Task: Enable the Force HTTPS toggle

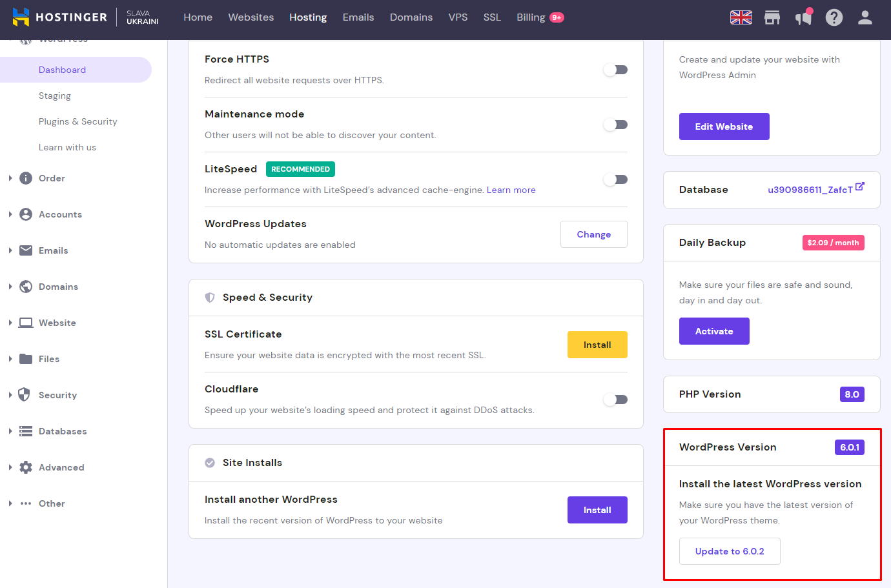Action: 616,70
